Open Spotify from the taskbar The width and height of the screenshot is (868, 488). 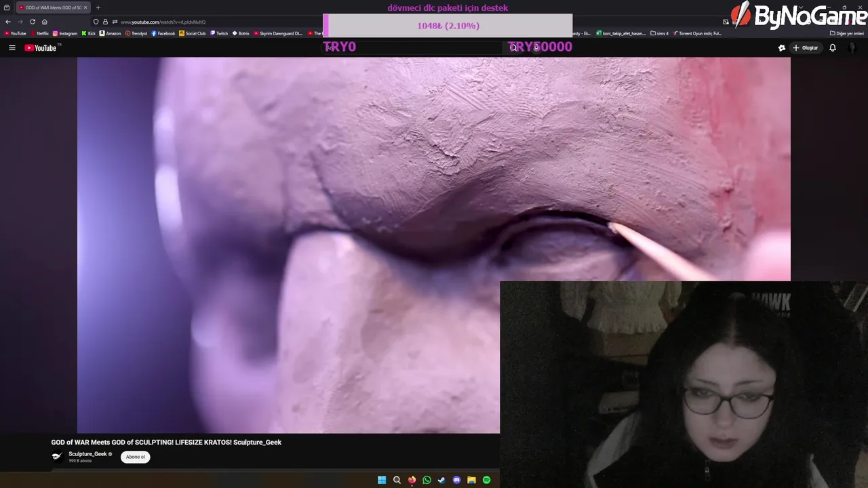pos(486,480)
